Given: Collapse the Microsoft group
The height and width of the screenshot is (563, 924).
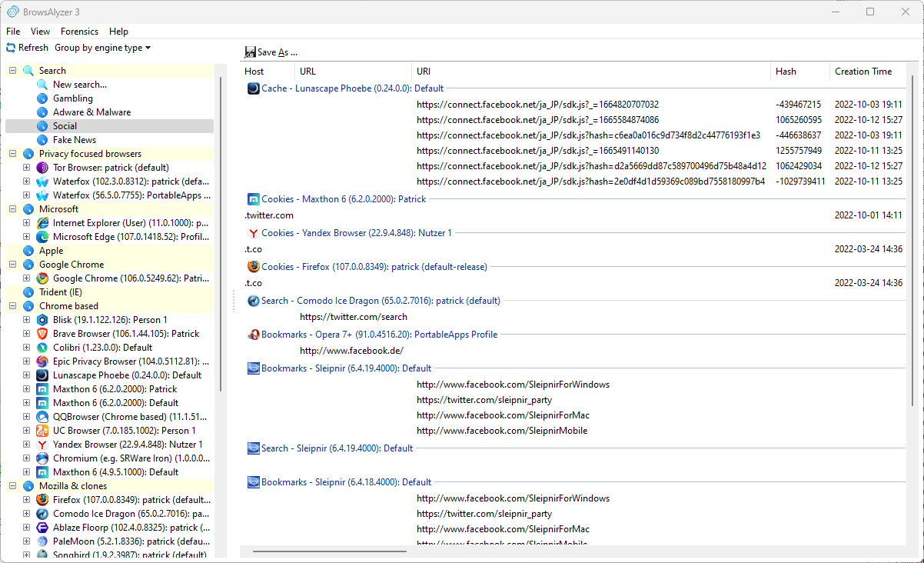Looking at the screenshot, I should pyautogui.click(x=12, y=209).
